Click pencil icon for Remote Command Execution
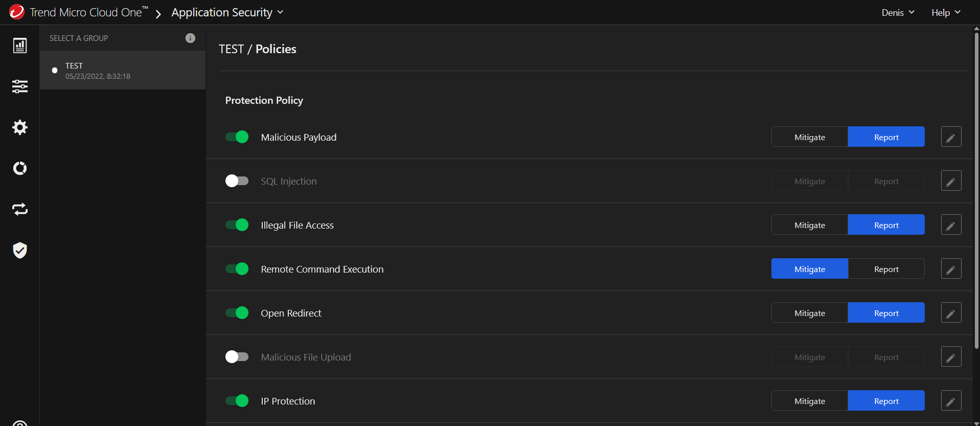Viewport: 980px width, 426px height. tap(951, 269)
